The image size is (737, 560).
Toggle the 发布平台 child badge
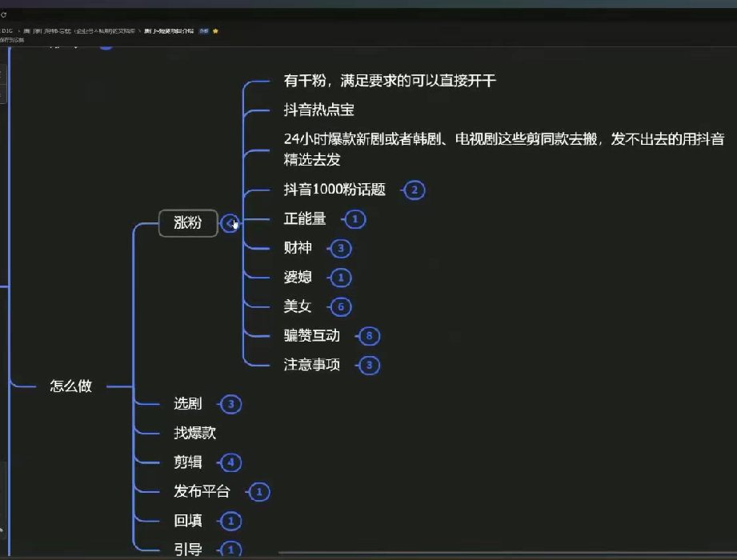click(x=259, y=492)
